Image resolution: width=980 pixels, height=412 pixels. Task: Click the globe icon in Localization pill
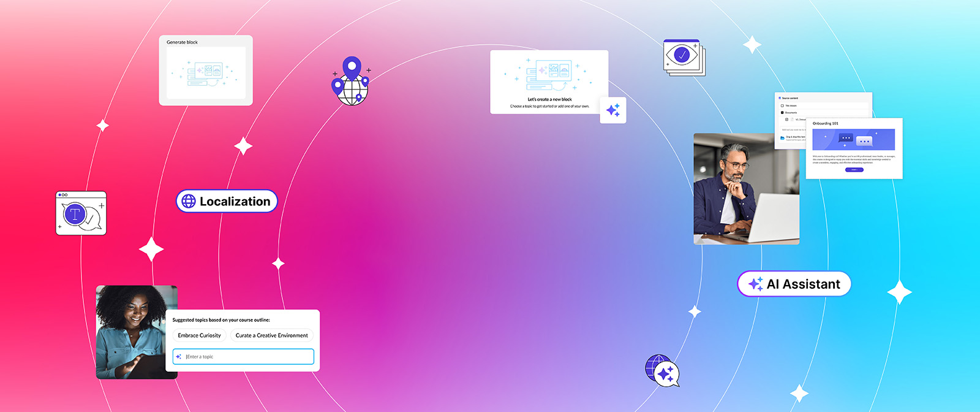189,201
